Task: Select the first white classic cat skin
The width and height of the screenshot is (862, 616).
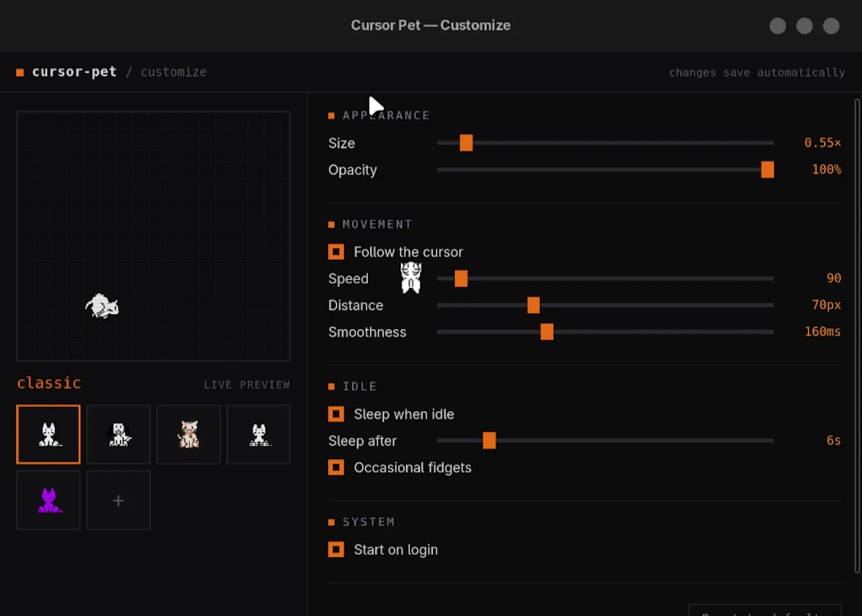Action: coord(48,434)
